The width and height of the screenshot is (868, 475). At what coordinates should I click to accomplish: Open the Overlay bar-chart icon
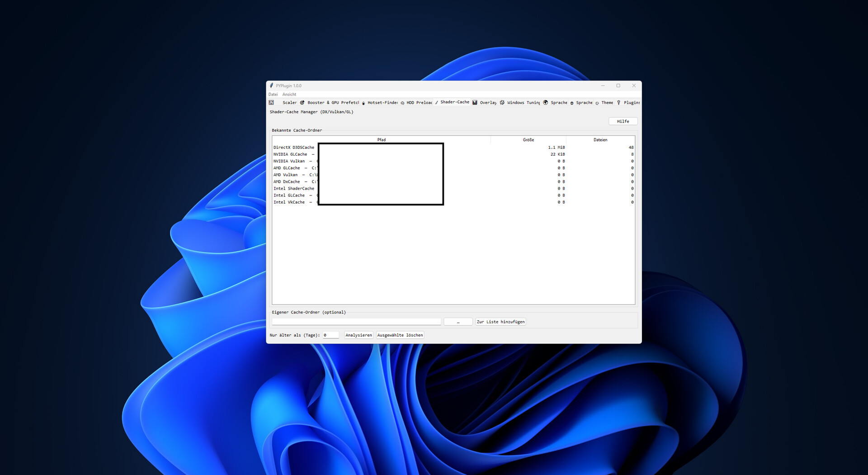474,103
